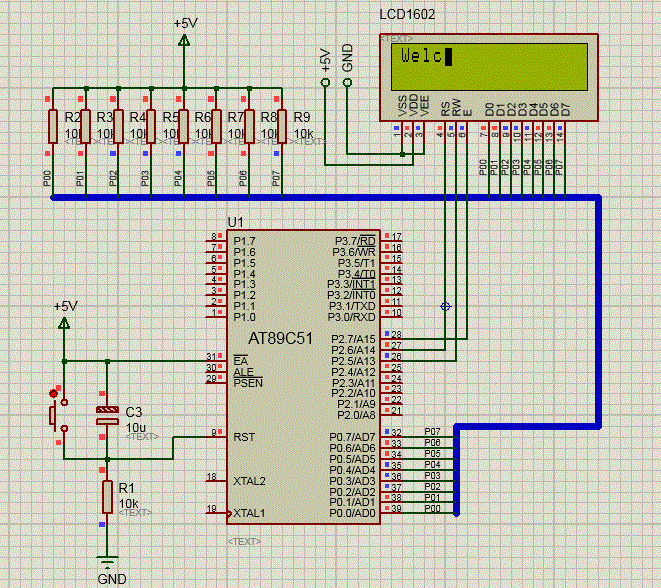
Task: Click the U1 reference label
Action: [x=235, y=222]
